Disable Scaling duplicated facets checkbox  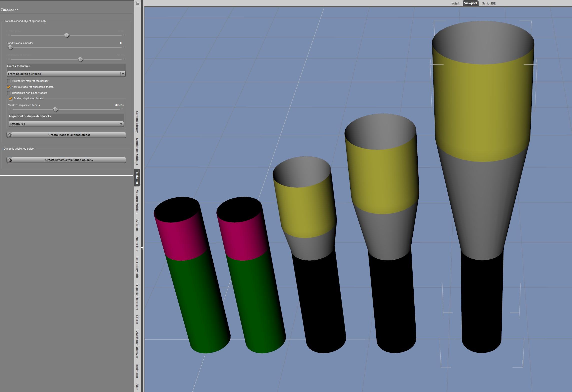click(11, 99)
